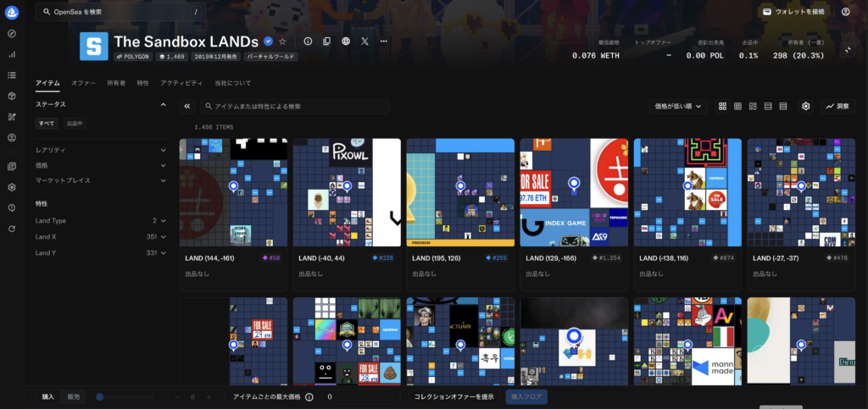Viewport: 868px width, 409px height.
Task: Click the 購入フロア button
Action: [526, 397]
